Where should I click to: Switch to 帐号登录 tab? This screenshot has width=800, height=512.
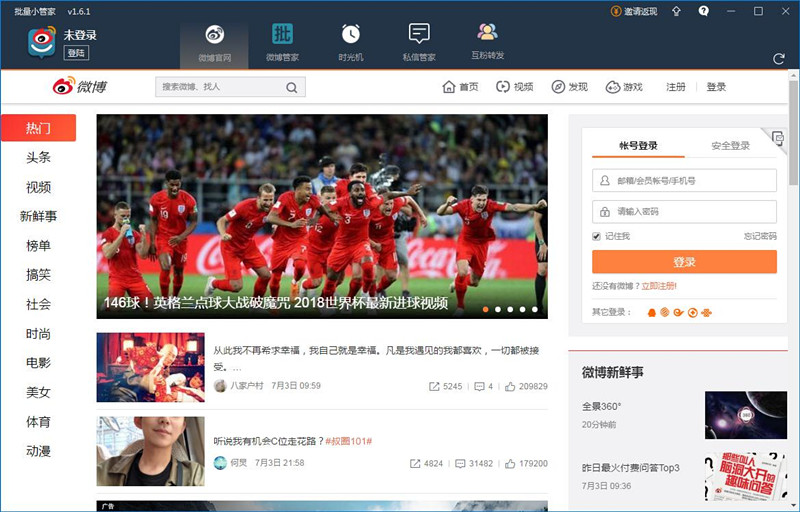pos(638,145)
